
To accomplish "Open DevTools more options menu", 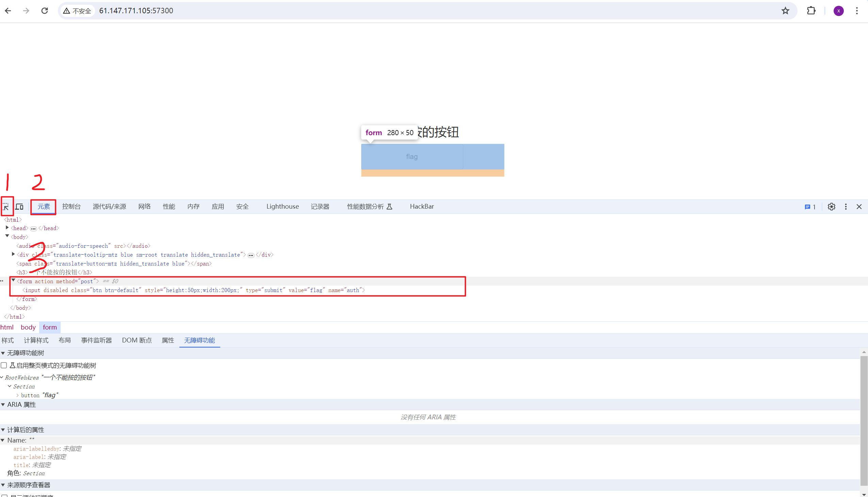I will (846, 207).
